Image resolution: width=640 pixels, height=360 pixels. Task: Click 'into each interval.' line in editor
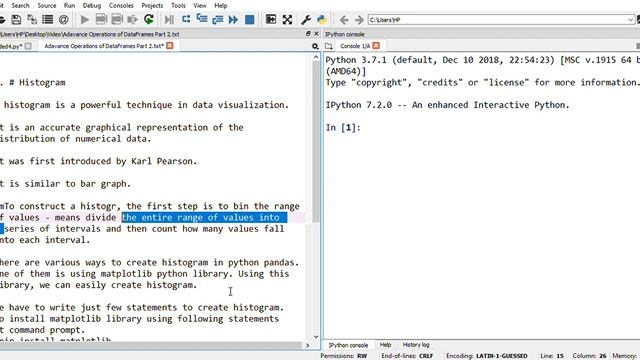click(x=45, y=240)
